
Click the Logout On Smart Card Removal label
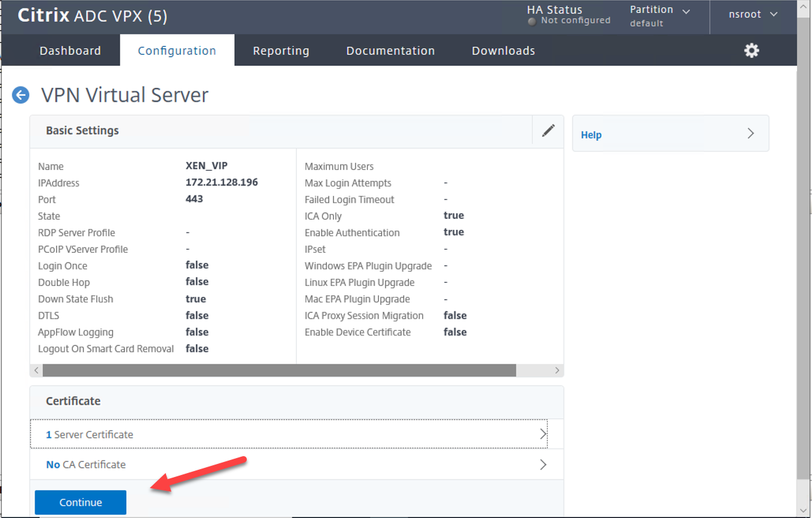pos(106,349)
